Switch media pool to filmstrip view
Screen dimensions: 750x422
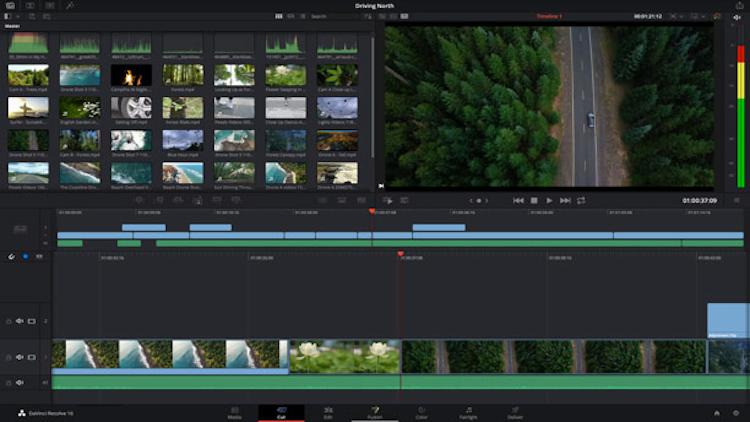(291, 16)
